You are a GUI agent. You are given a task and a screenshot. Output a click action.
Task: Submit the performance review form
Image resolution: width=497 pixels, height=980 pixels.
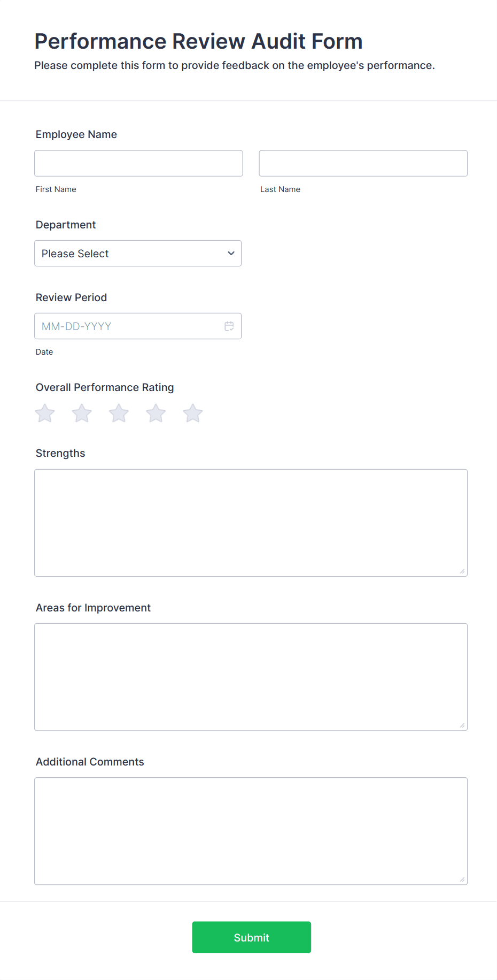tap(251, 937)
